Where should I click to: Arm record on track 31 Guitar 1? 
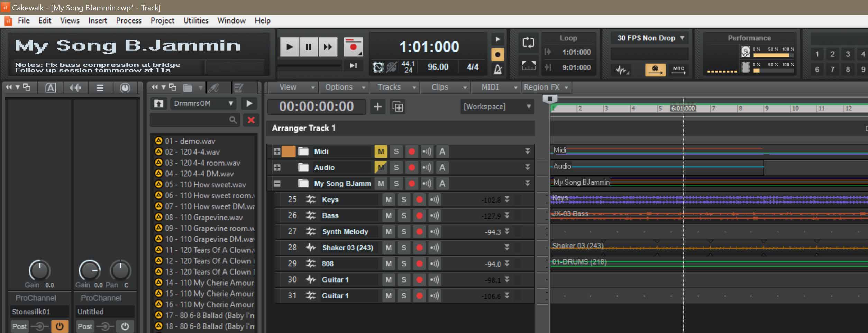pos(419,296)
